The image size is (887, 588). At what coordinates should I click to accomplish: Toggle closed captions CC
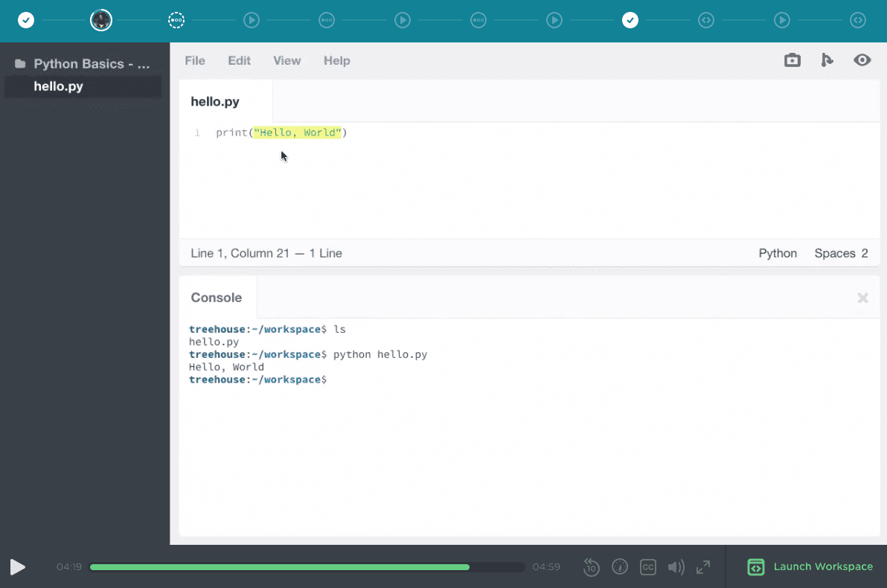(x=648, y=567)
